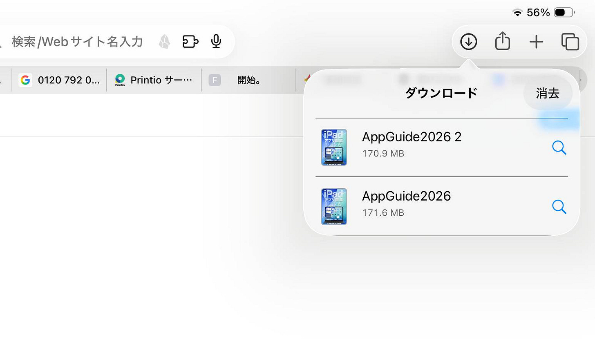Tap the Share icon in toolbar
The width and height of the screenshot is (595, 364).
(503, 41)
